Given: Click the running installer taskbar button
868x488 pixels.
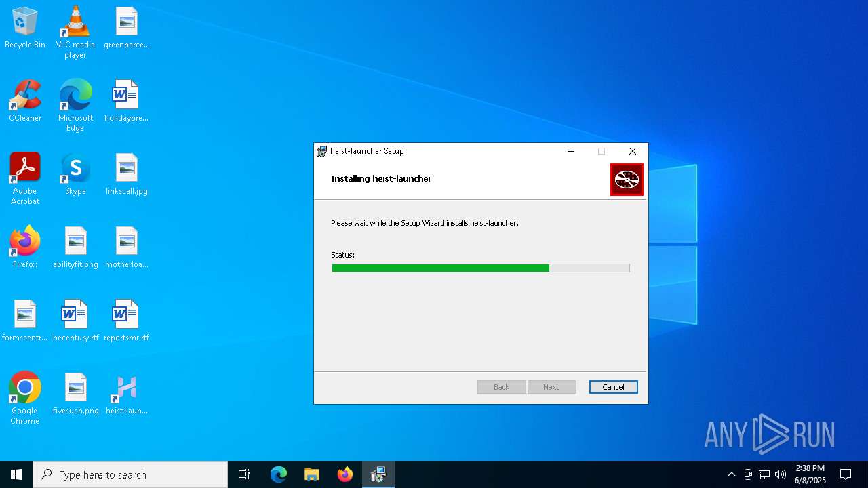Looking at the screenshot, I should click(x=378, y=474).
